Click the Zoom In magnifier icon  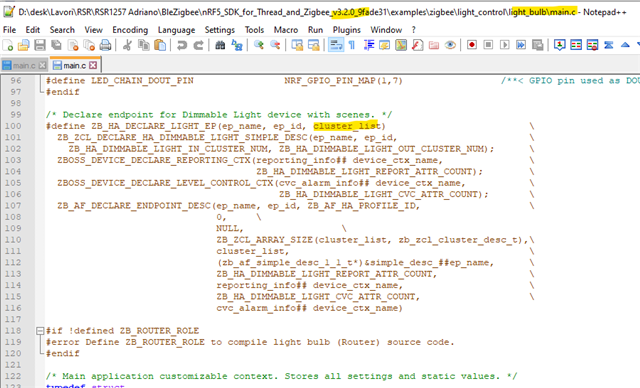[258, 45]
